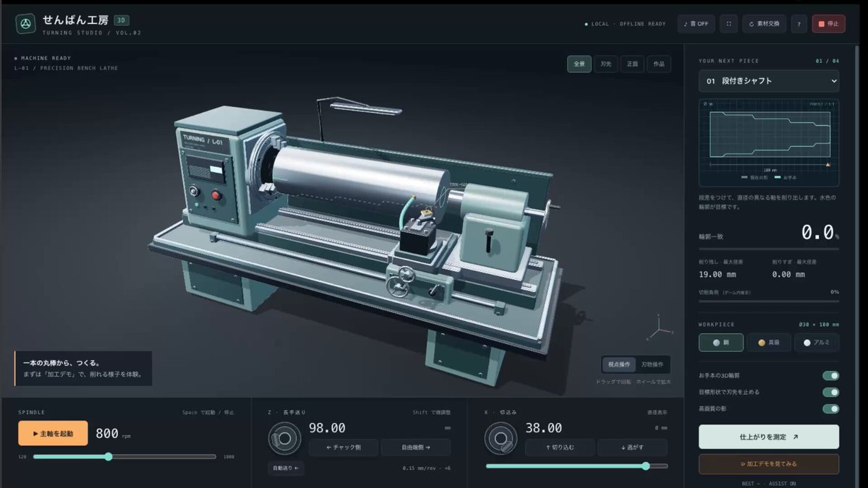This screenshot has width=868, height=488.
Task: Click 自由端側 → feed button
Action: (416, 448)
